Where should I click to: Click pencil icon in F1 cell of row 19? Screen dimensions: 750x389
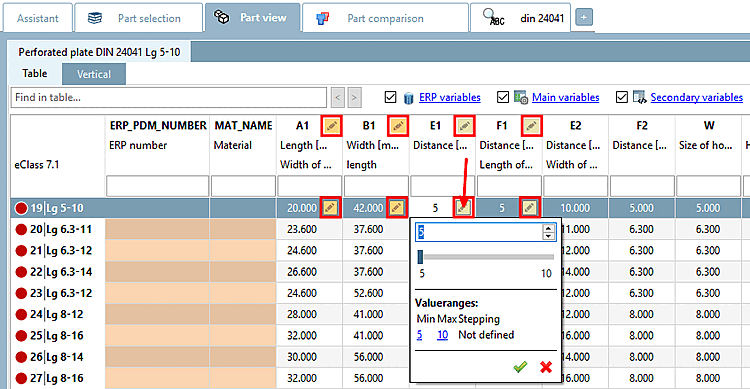click(x=529, y=208)
